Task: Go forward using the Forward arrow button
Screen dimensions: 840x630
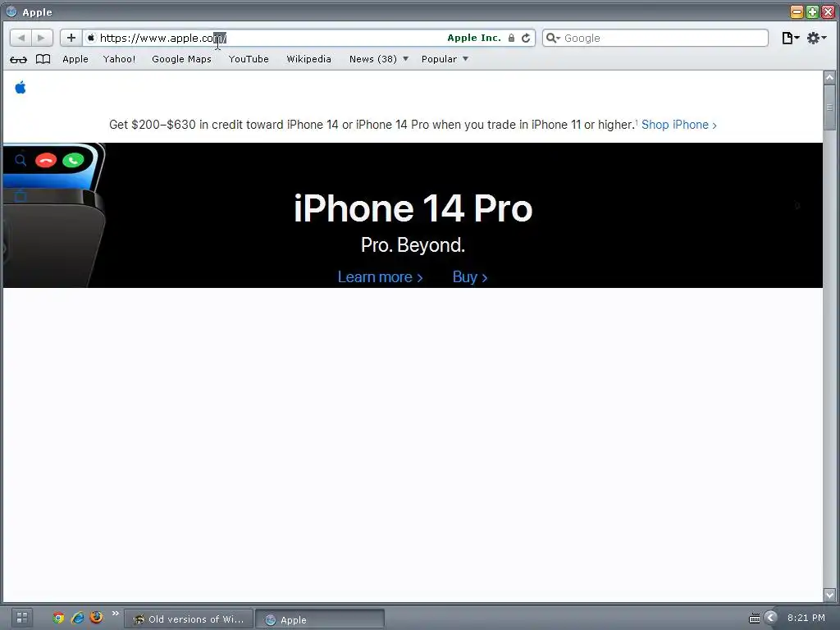Action: tap(41, 38)
